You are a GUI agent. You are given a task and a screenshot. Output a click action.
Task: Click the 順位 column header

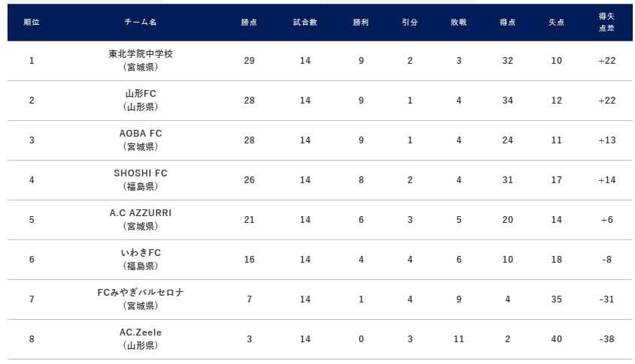32,23
